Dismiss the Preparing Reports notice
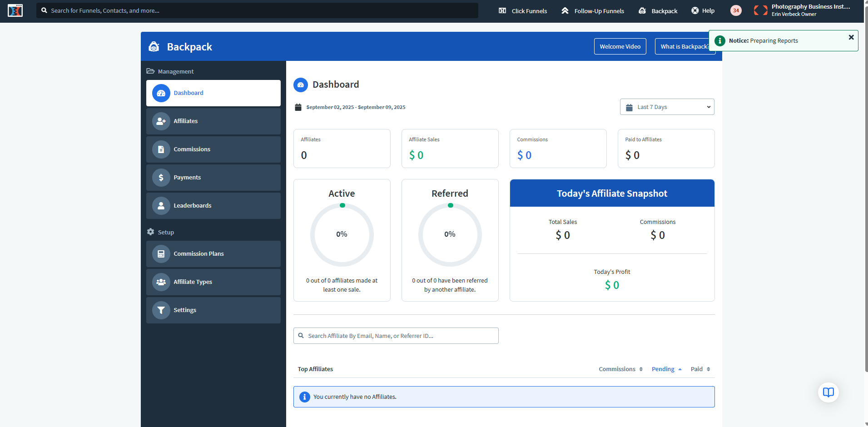 [851, 37]
